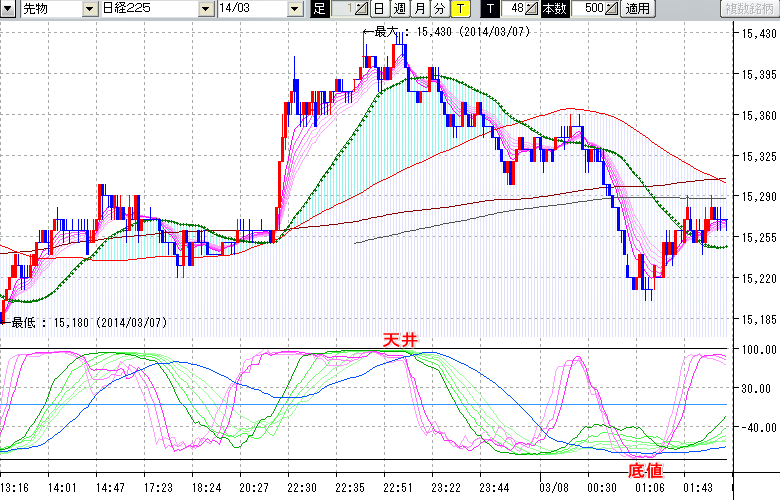Screen dimensions: 780x500
Task: Switch to daily chart with 日 button
Action: click(379, 9)
